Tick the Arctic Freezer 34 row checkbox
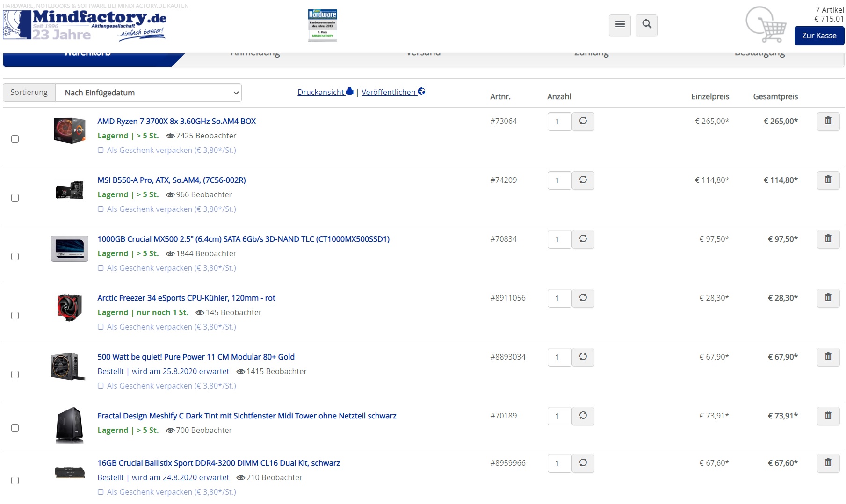 (15, 316)
